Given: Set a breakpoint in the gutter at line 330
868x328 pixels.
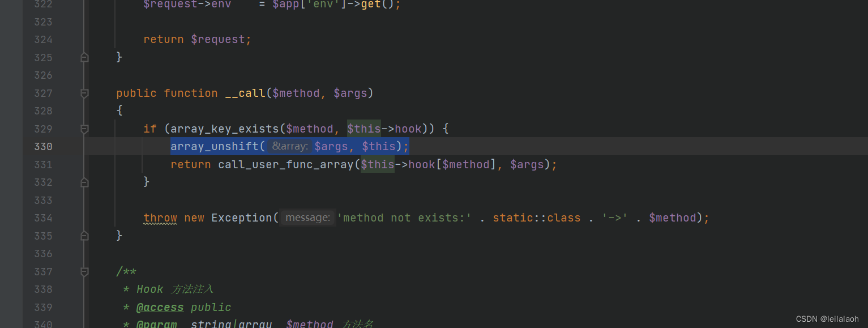Looking at the screenshot, I should pos(68,146).
